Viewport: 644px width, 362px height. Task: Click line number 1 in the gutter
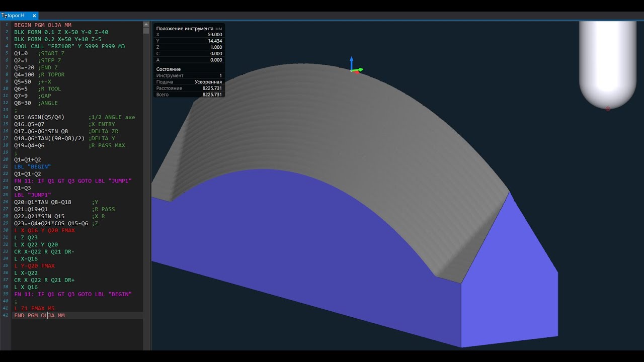pyautogui.click(x=7, y=25)
